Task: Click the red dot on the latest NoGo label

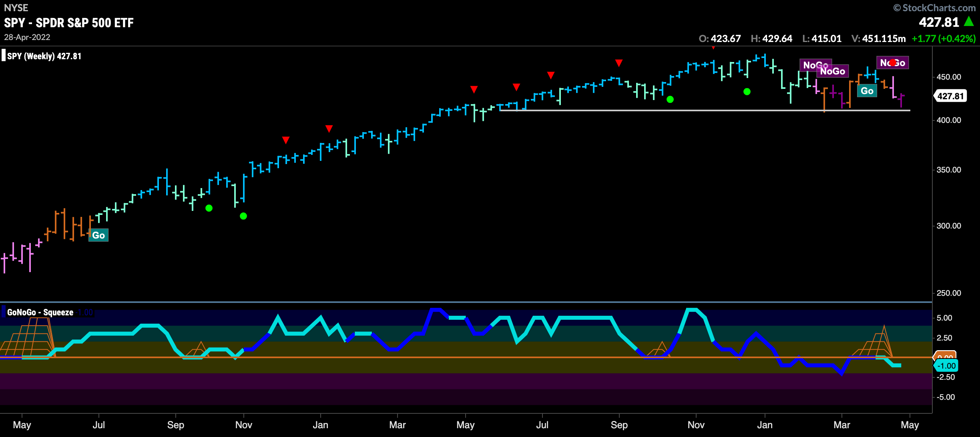Action: pyautogui.click(x=893, y=62)
